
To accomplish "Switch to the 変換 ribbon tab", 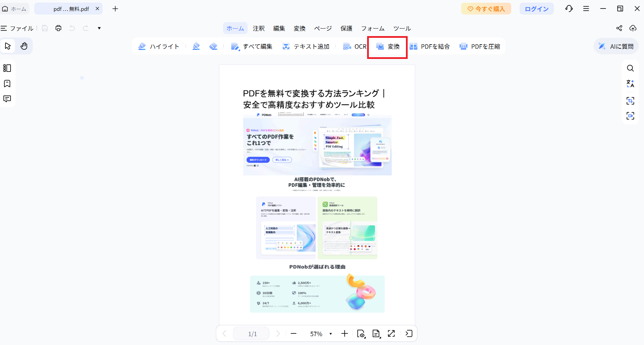I will click(300, 28).
